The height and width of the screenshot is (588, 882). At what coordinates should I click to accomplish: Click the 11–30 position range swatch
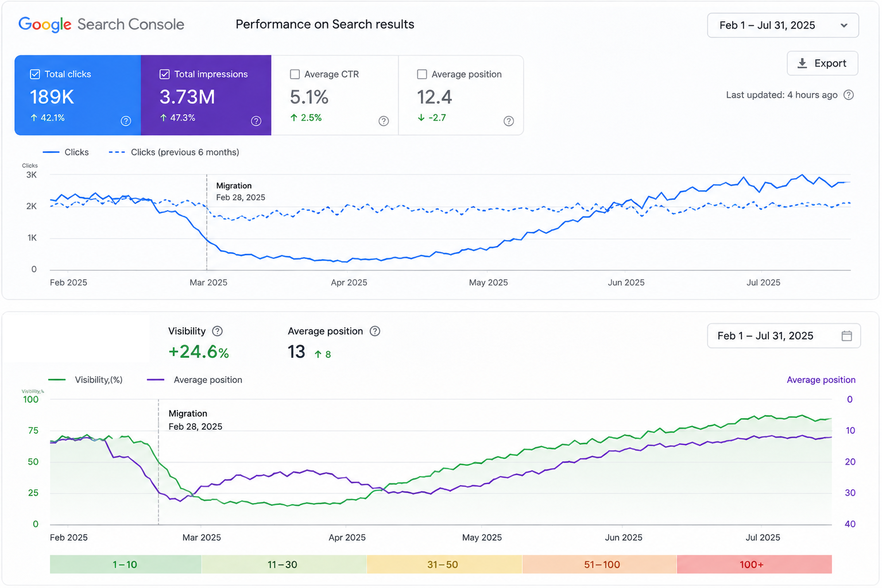(284, 564)
